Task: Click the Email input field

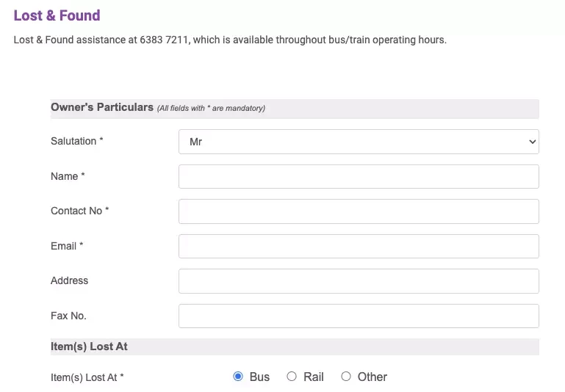Action: [x=359, y=246]
